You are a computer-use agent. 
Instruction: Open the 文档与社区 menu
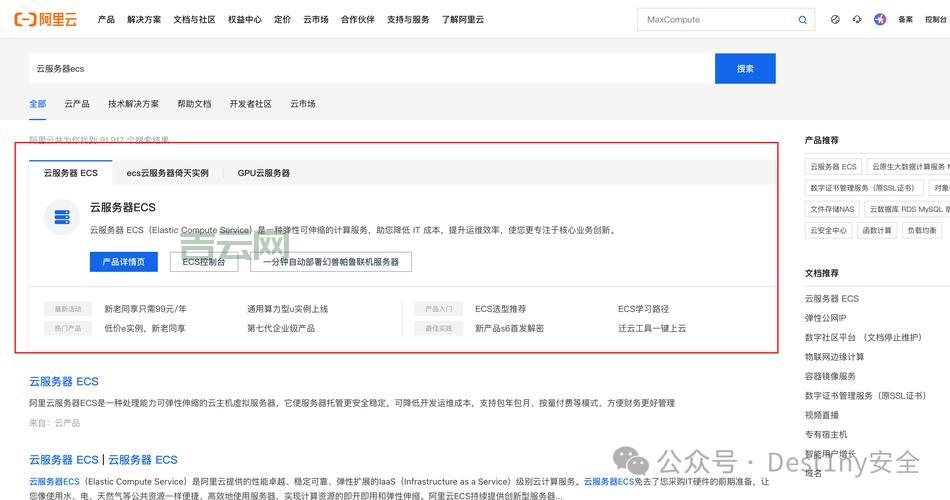[194, 19]
